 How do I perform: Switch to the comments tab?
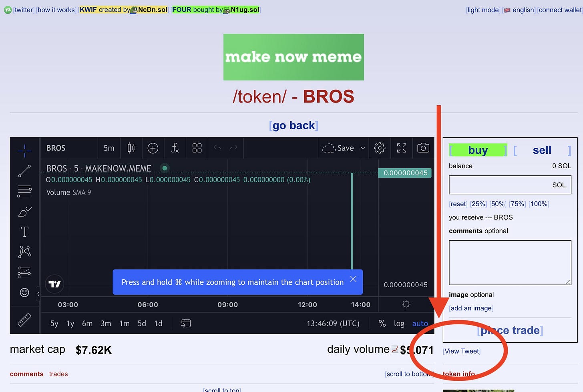pyautogui.click(x=26, y=374)
